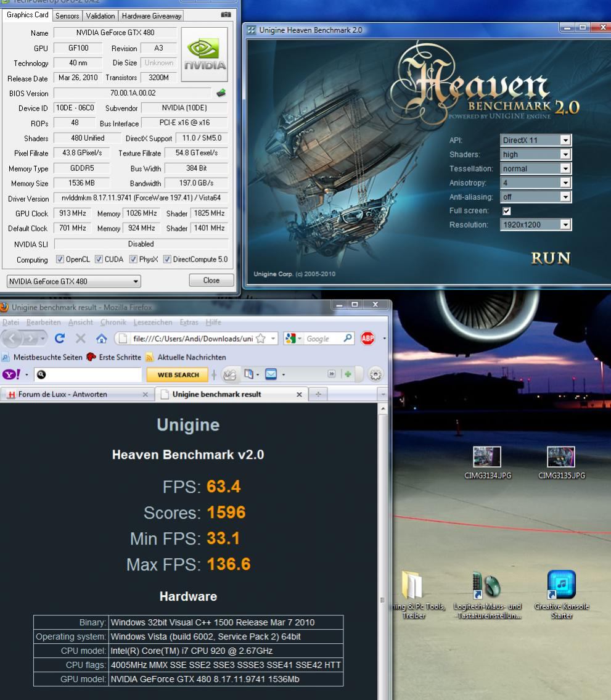Image resolution: width=611 pixels, height=700 pixels.
Task: Click the BIOS version save chip icon
Action: [x=221, y=93]
